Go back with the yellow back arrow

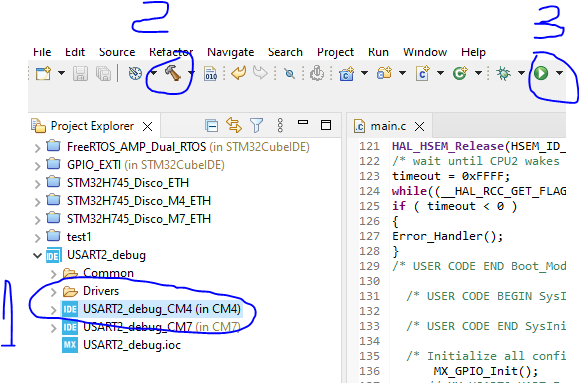click(x=239, y=73)
